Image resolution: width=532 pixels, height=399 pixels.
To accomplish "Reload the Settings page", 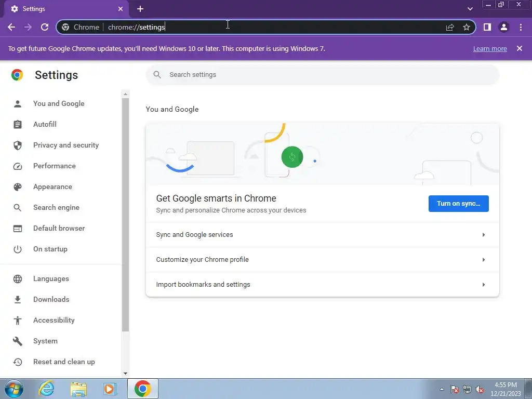I will (45, 27).
